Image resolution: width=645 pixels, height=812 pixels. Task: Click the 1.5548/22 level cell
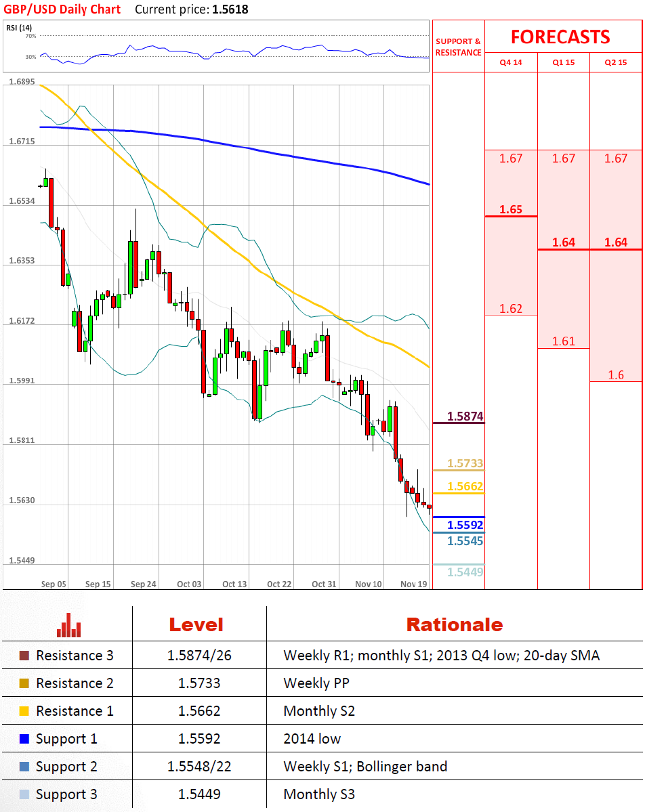(199, 767)
